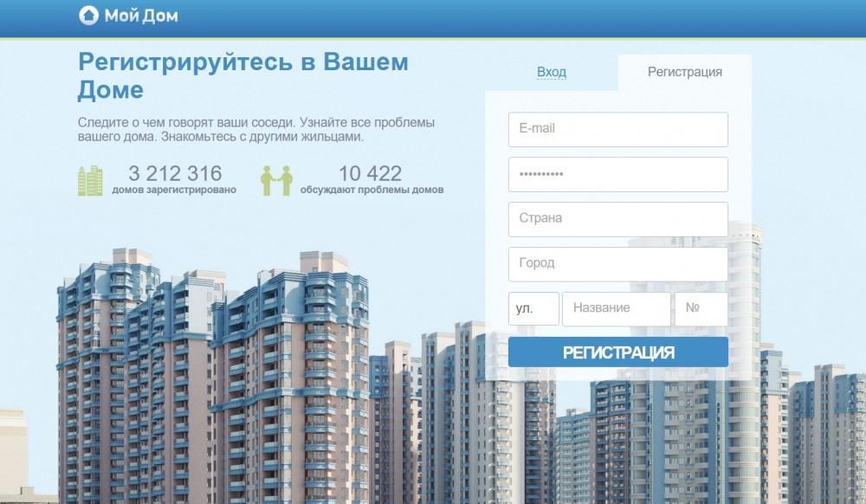Select the Регистрация tab
This screenshot has width=866, height=504.
coord(684,72)
